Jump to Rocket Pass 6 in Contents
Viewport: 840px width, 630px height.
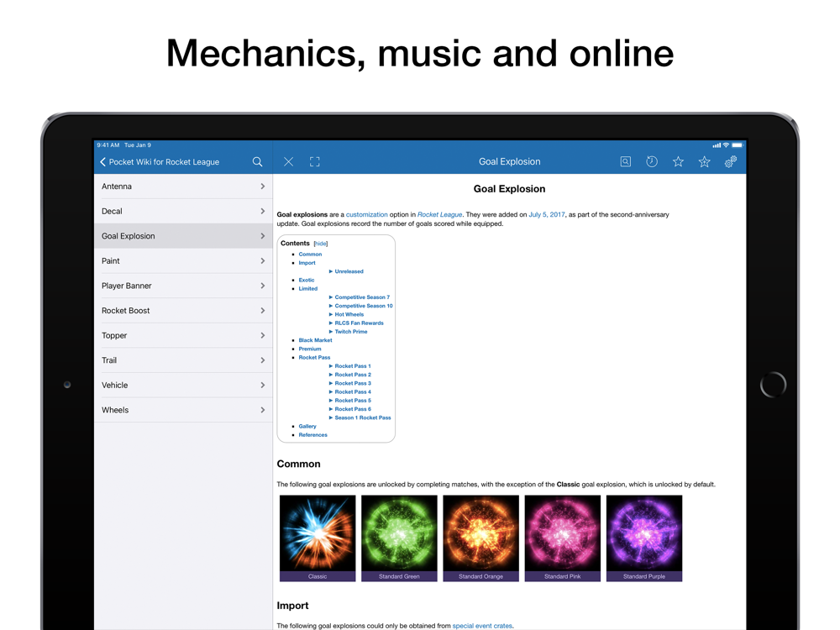click(x=353, y=409)
